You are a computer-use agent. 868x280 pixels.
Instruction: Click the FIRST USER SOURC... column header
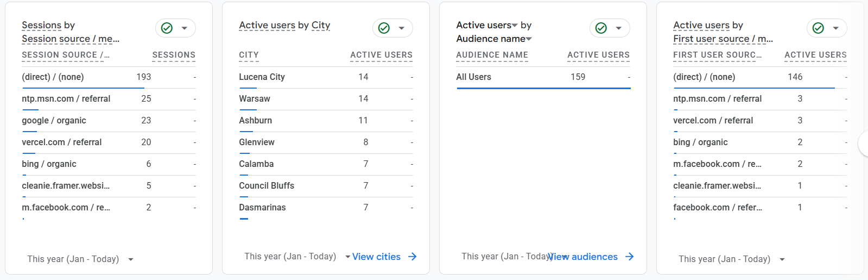pos(717,55)
